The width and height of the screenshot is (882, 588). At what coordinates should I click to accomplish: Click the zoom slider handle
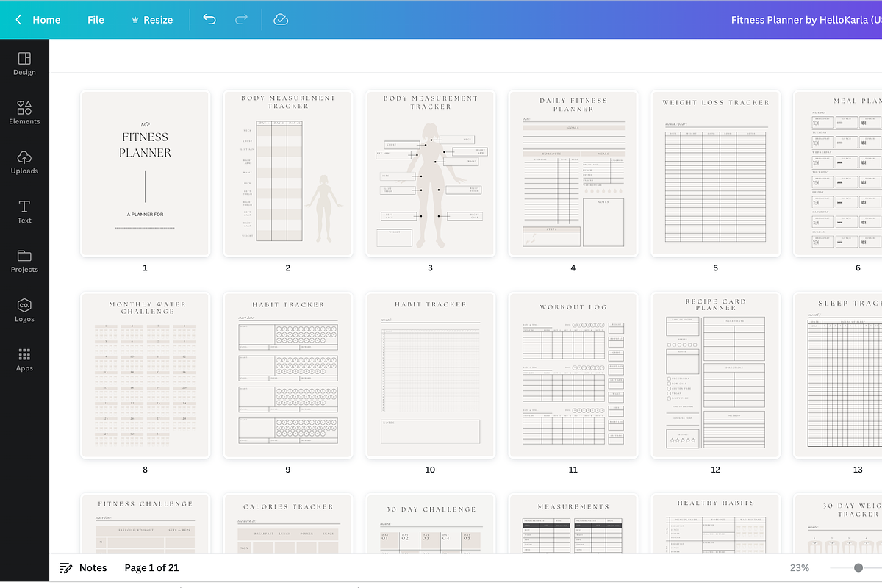click(x=858, y=567)
